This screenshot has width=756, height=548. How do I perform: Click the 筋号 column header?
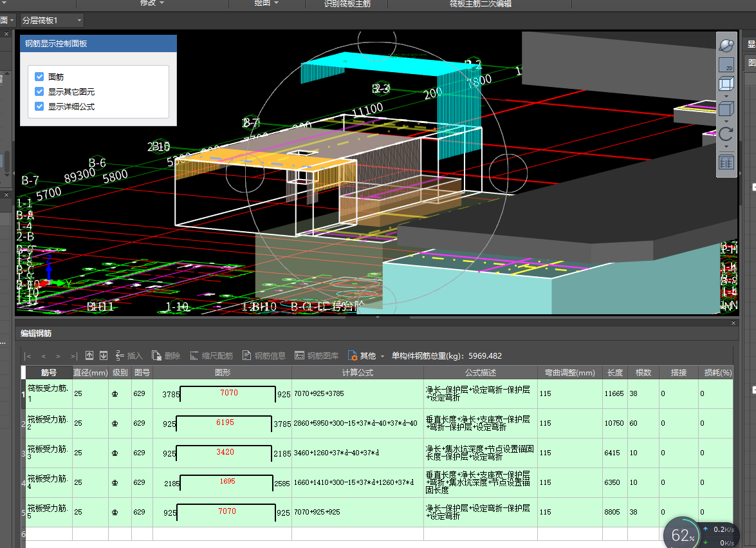point(49,372)
